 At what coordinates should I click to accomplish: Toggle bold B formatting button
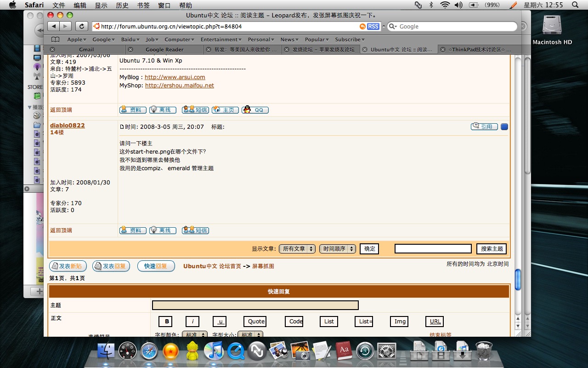point(165,322)
